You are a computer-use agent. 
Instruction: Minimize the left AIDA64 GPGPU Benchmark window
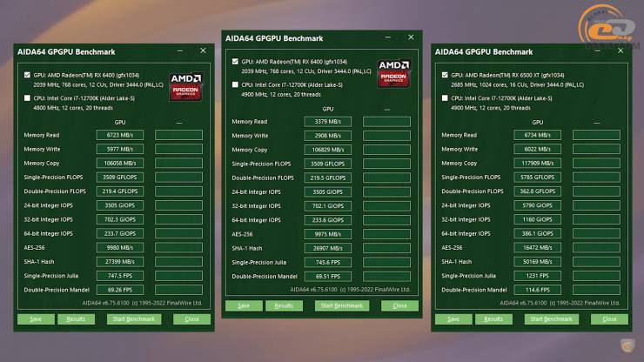click(x=180, y=51)
